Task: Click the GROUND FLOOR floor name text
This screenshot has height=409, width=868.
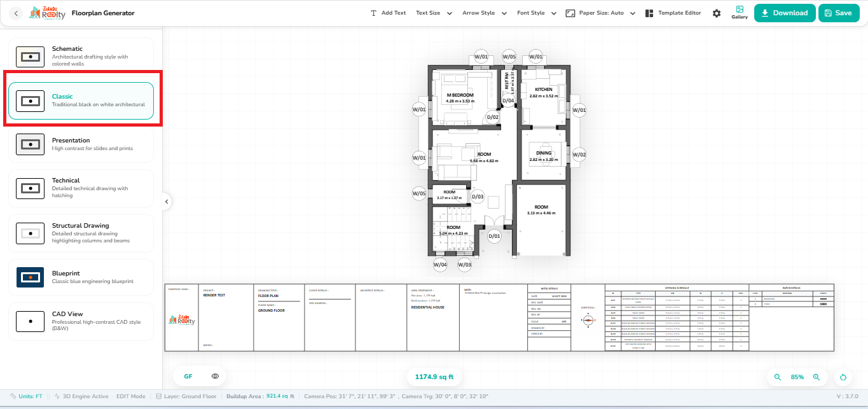Action: (272, 310)
